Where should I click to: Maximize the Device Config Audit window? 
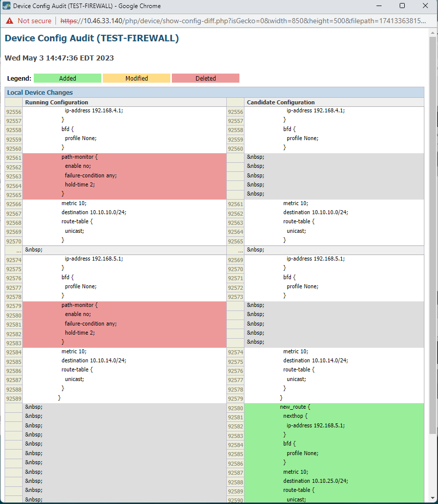[x=402, y=6]
